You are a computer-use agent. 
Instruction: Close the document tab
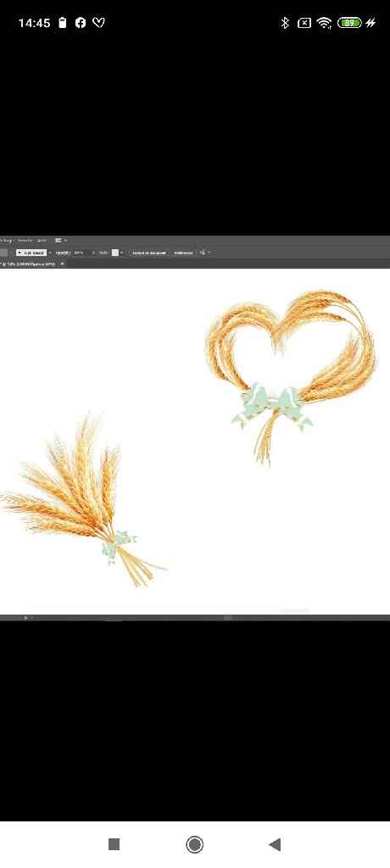[62, 264]
